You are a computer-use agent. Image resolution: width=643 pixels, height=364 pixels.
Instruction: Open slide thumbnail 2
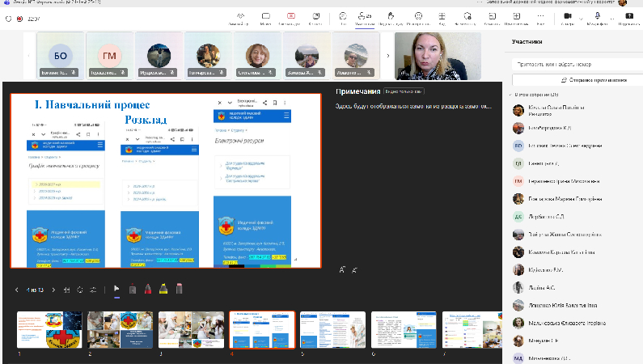121,330
